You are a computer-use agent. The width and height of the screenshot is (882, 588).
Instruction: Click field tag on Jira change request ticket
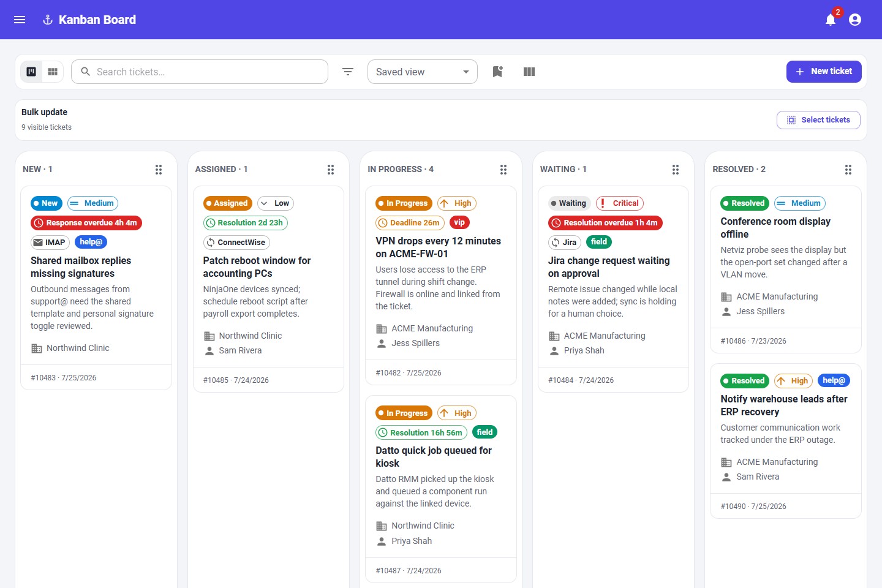[599, 242]
